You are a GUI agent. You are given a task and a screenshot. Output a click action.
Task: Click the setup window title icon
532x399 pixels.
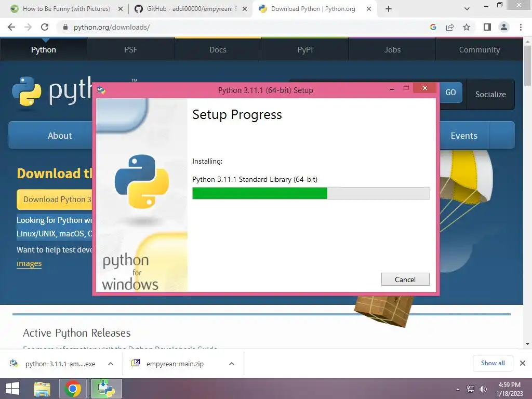click(x=101, y=90)
